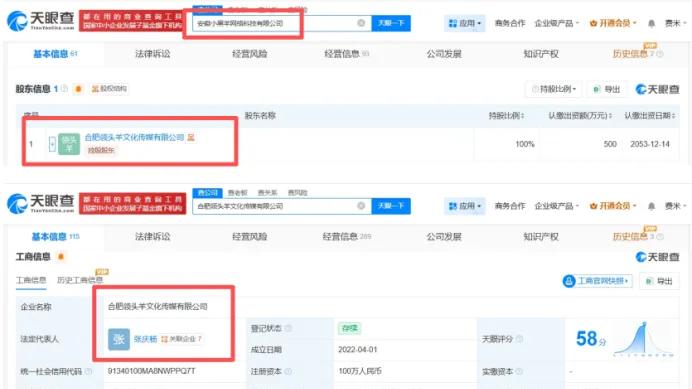
Task: Open 法律诉讼 tab on 股东信息 page
Action: [x=152, y=54]
